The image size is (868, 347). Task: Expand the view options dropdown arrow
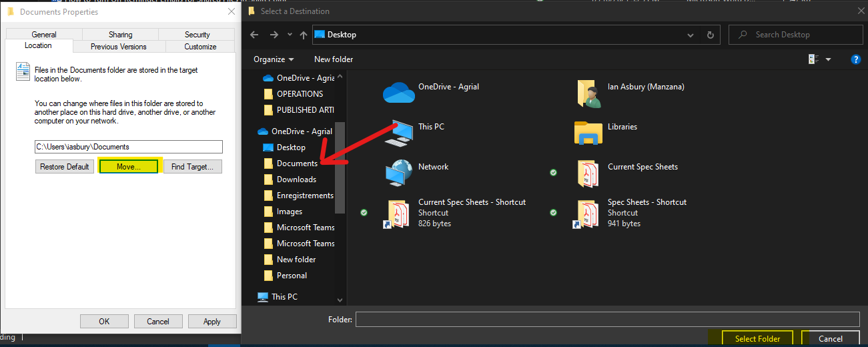pyautogui.click(x=828, y=59)
